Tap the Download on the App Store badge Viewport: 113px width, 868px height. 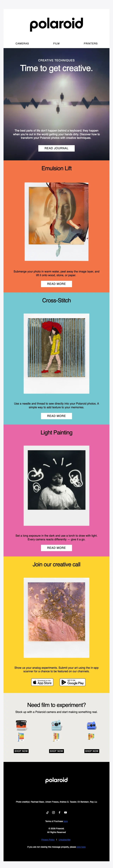[42, 682]
